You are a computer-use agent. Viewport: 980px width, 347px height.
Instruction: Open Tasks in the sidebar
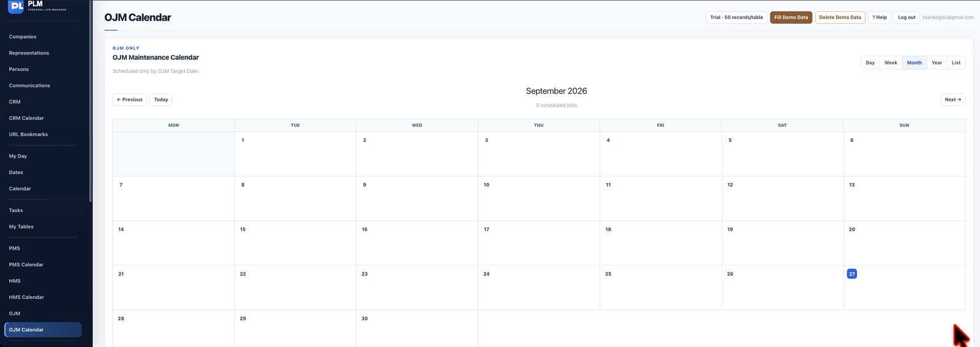[x=16, y=211]
